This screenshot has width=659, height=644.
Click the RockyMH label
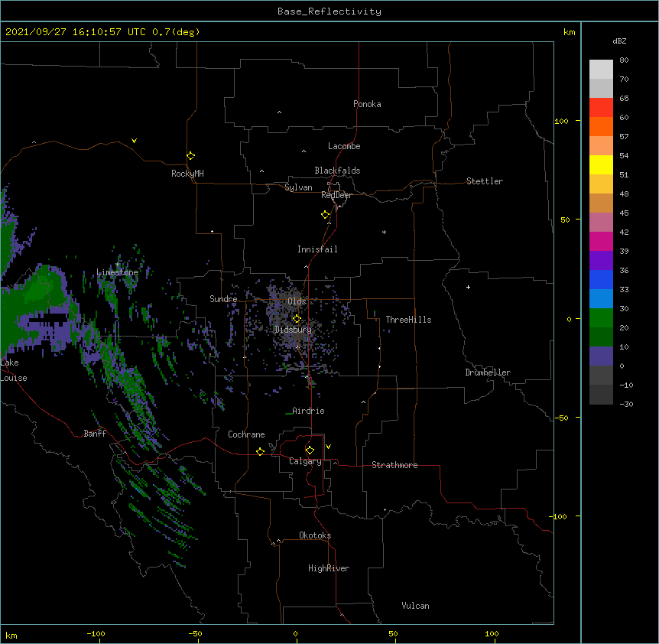tap(187, 174)
